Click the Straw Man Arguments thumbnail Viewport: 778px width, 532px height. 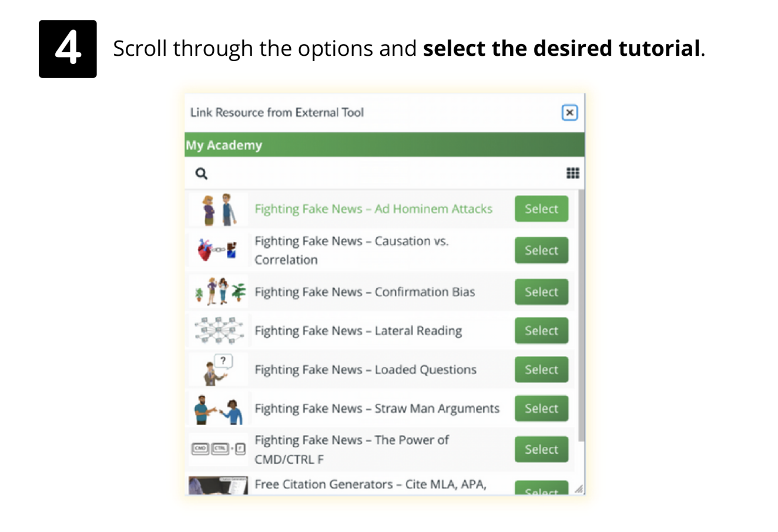click(x=217, y=408)
